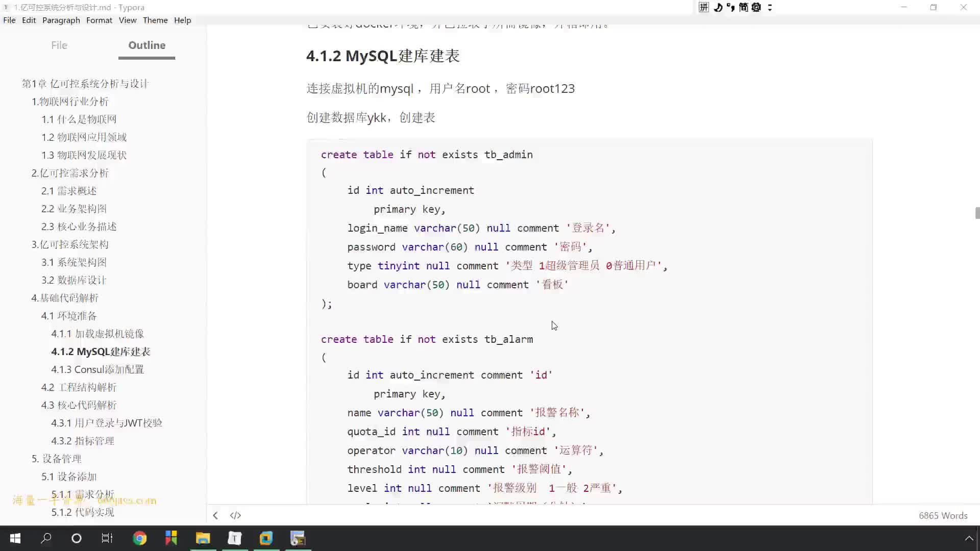980x551 pixels.
Task: Open Windows search from taskbar
Action: pos(46,538)
